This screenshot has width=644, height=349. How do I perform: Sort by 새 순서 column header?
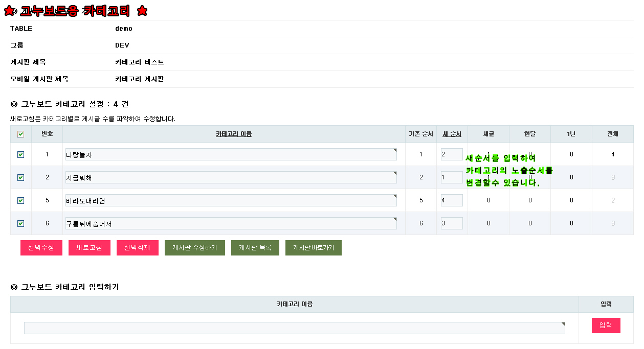[x=452, y=134]
